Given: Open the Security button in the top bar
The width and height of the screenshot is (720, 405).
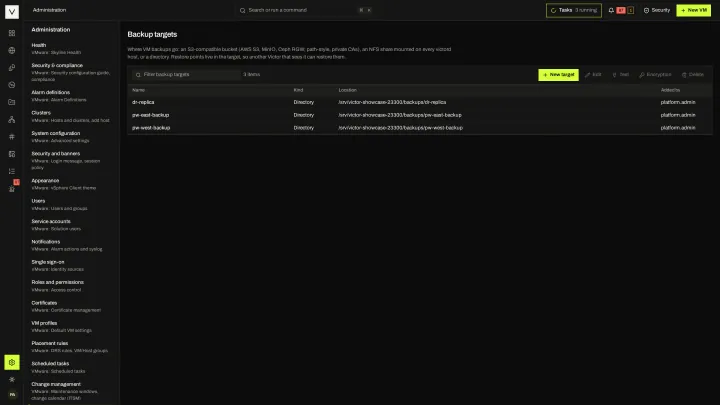Looking at the screenshot, I should 657,10.
